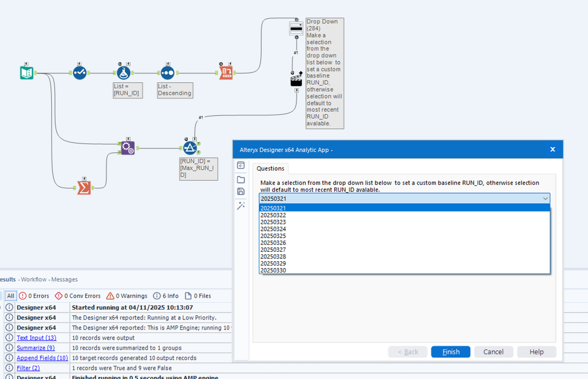This screenshot has width=588, height=379.
Task: Select the Drop Down interface tool (284)
Action: tap(296, 28)
